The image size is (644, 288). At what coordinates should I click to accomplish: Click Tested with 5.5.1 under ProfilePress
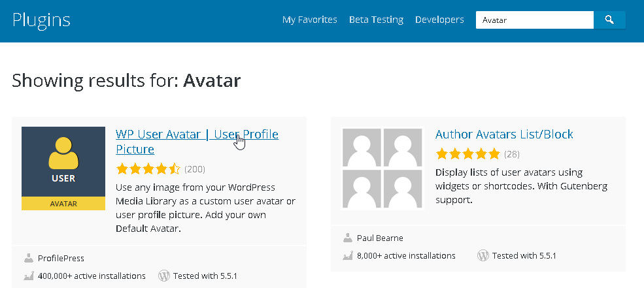205,276
